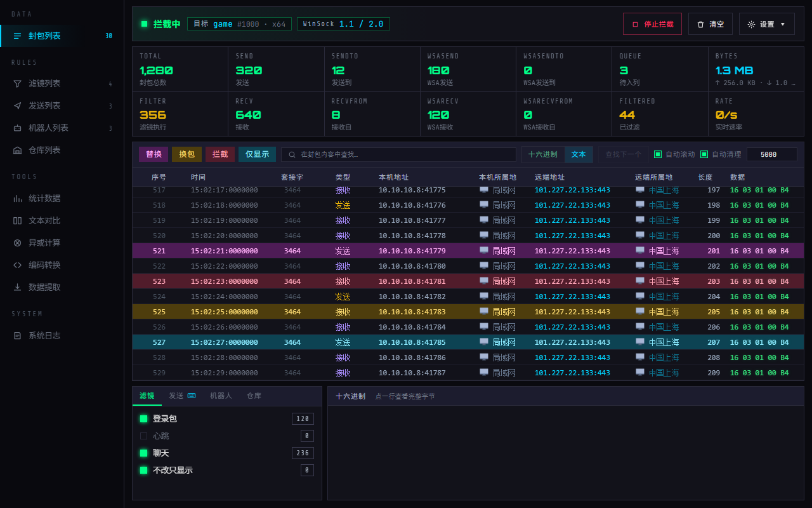Click the 长度 column header
Screen dimensions: 812x508
pos(705,177)
